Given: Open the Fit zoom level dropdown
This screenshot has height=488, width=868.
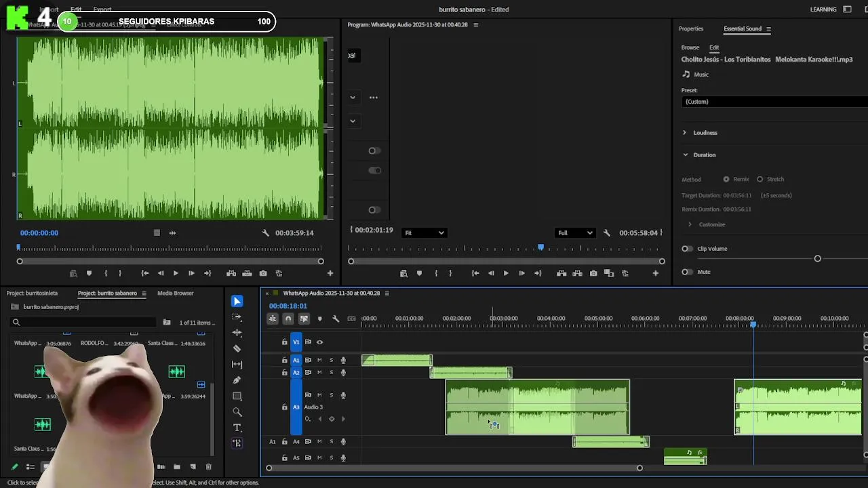Looking at the screenshot, I should click(x=425, y=232).
